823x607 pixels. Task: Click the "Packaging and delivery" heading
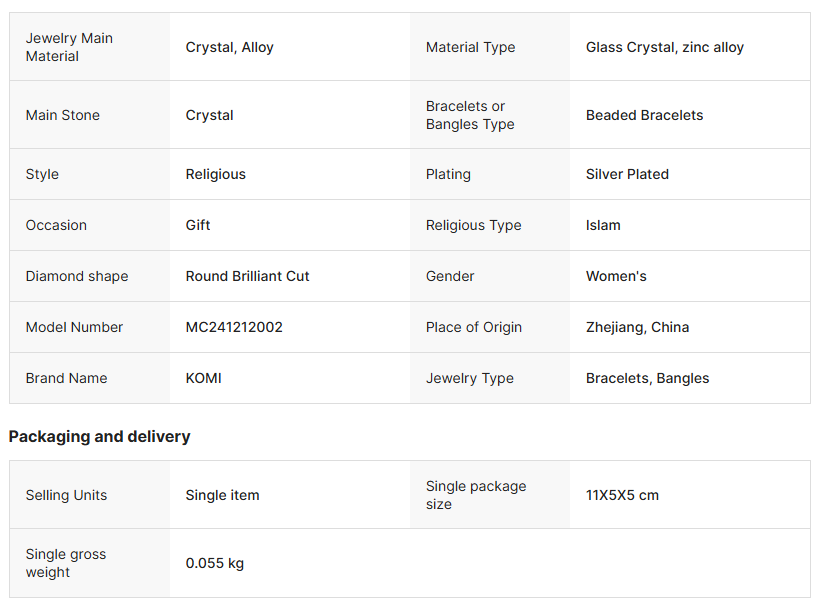99,436
